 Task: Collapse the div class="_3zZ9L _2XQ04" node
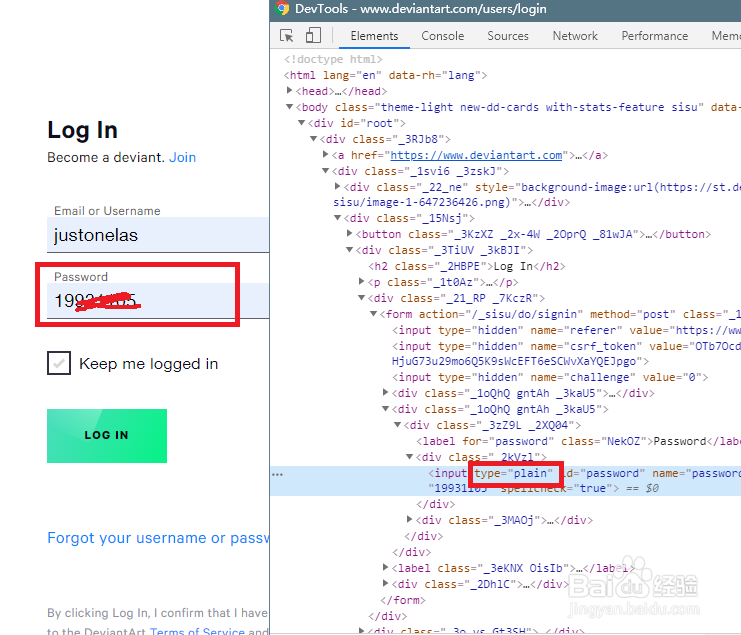pyautogui.click(x=397, y=425)
